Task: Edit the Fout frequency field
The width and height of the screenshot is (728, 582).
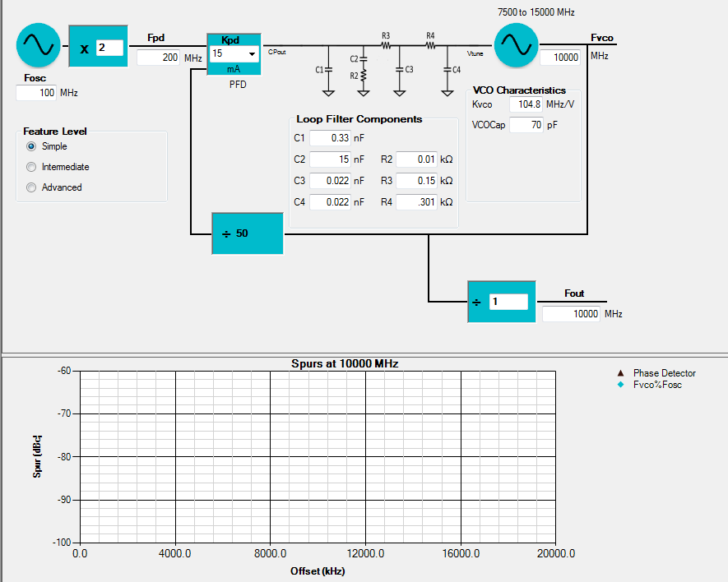Action: [571, 314]
